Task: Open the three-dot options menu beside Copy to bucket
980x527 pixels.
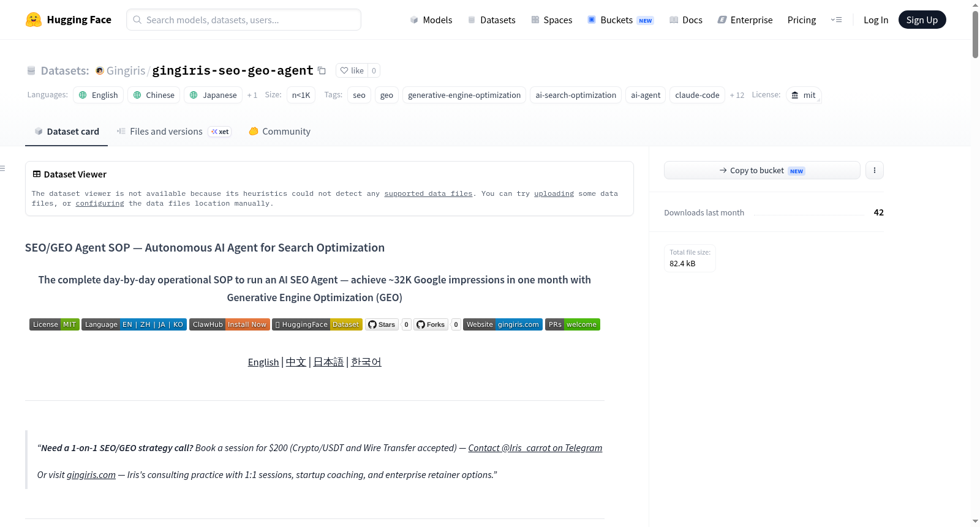Action: (875, 170)
